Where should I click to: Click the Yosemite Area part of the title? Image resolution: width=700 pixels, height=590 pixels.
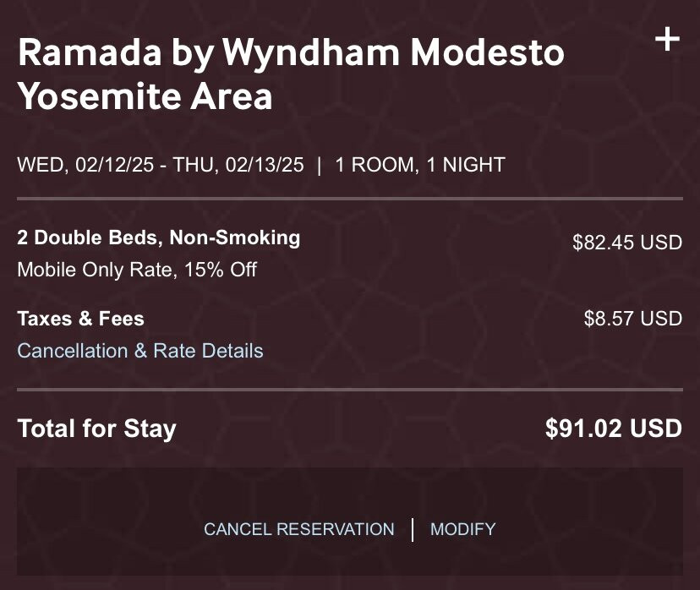tap(145, 96)
